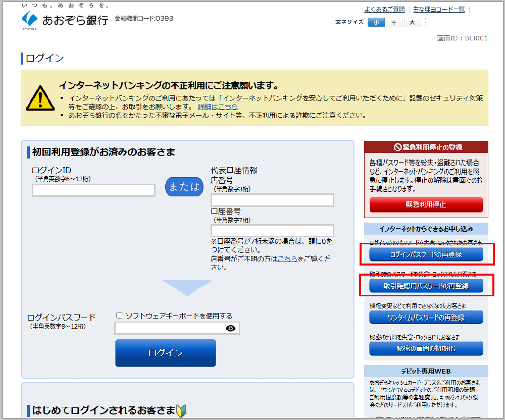Image resolution: width=505 pixels, height=420 pixels.
Task: Set text size to 中
Action: (x=394, y=23)
